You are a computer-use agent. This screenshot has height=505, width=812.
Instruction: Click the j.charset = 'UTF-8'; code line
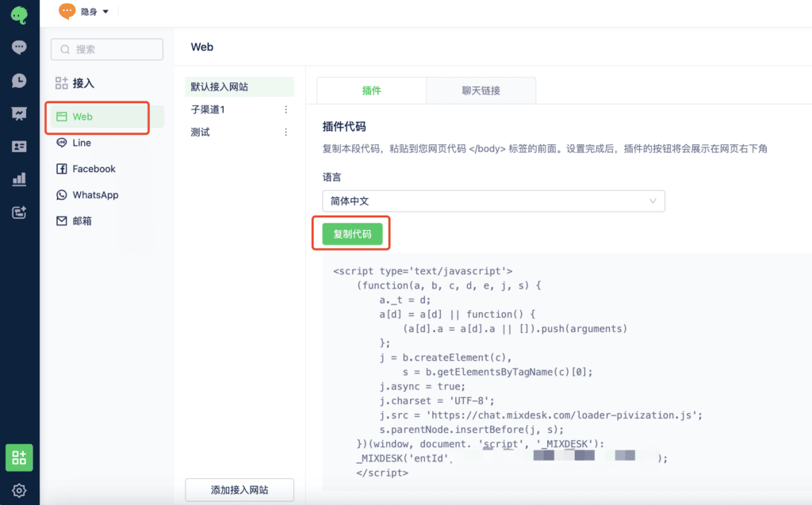[437, 401]
